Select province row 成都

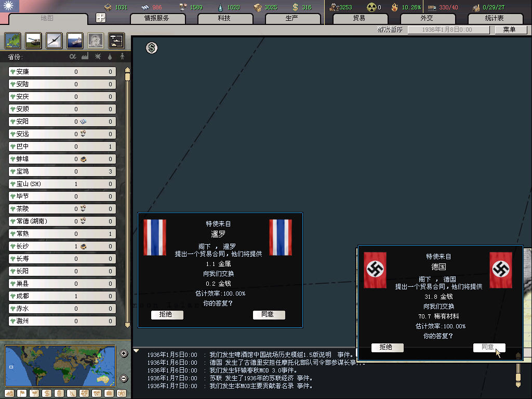click(x=62, y=296)
